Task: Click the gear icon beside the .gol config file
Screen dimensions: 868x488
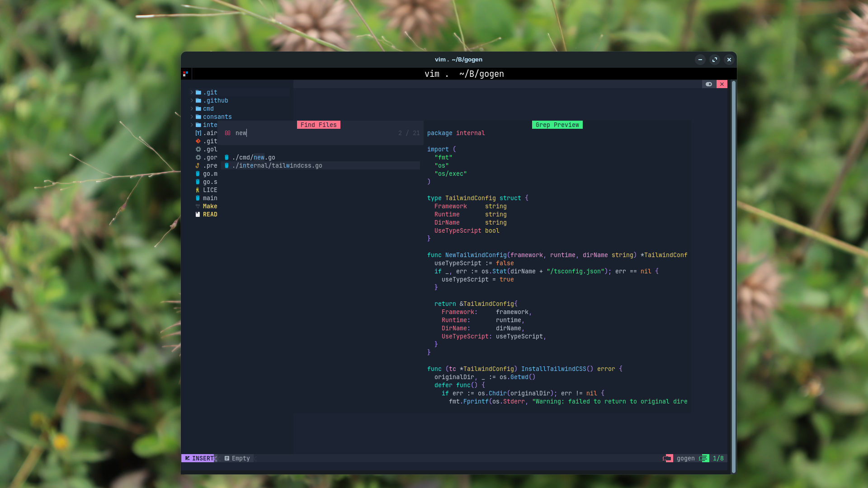Action: [x=198, y=149]
